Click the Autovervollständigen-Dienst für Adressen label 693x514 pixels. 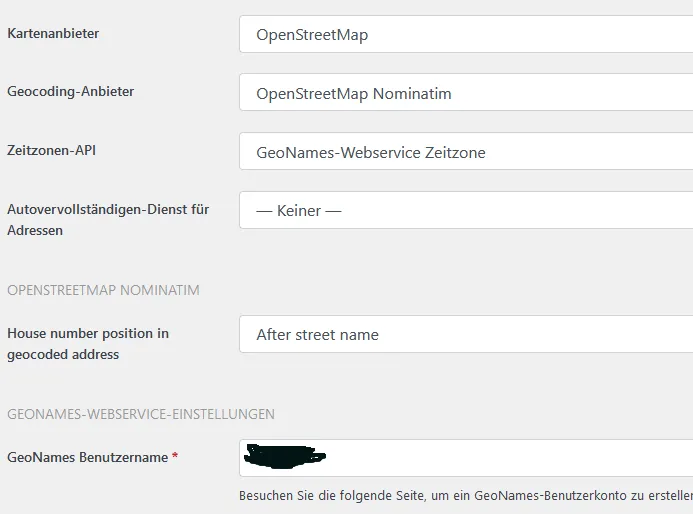108,220
